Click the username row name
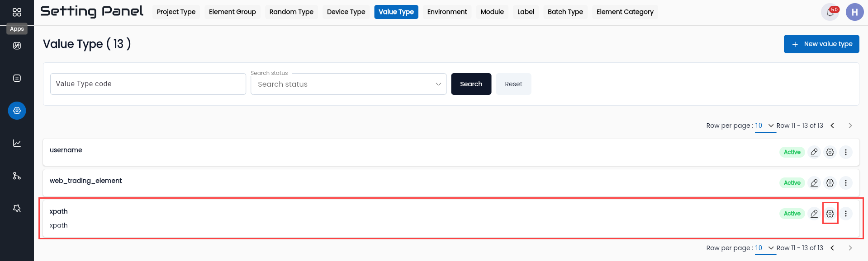 coord(66,150)
